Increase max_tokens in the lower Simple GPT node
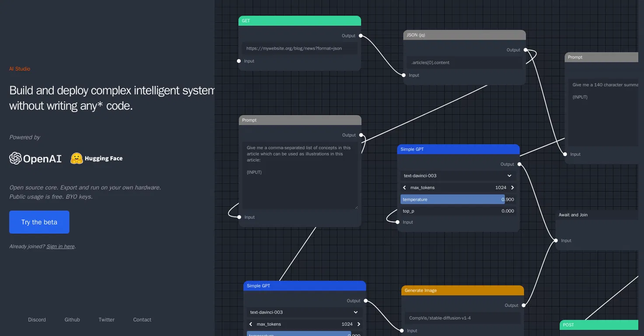The image size is (644, 336). click(359, 324)
